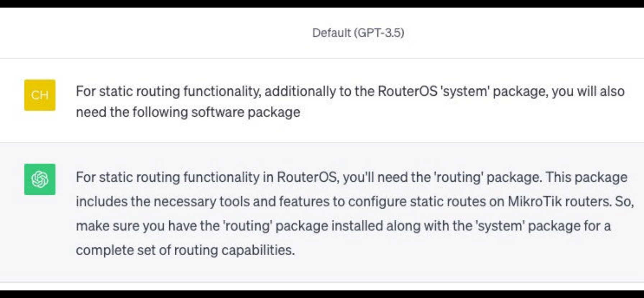
Task: Click the line 'need the following software package'
Action: 188,112
